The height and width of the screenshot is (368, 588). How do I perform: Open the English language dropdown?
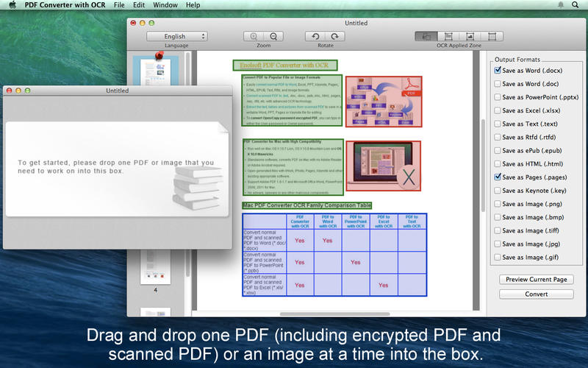177,36
